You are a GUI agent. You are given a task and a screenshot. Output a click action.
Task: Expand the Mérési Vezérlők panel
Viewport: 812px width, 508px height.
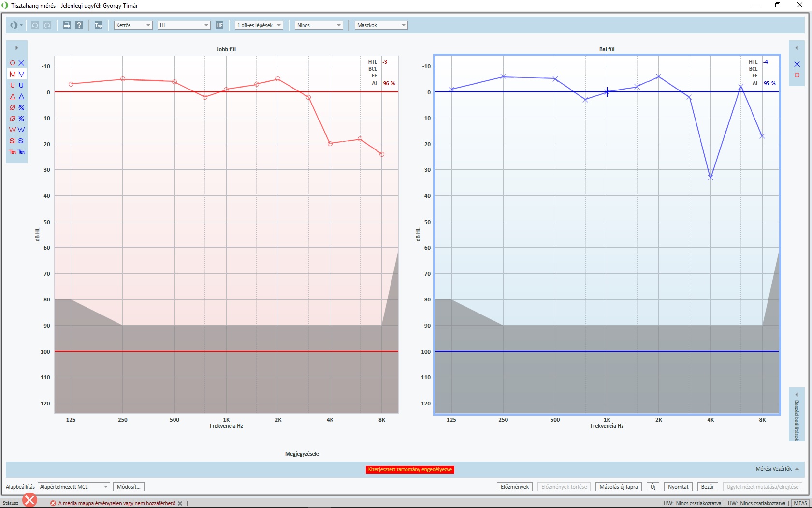[777, 469]
